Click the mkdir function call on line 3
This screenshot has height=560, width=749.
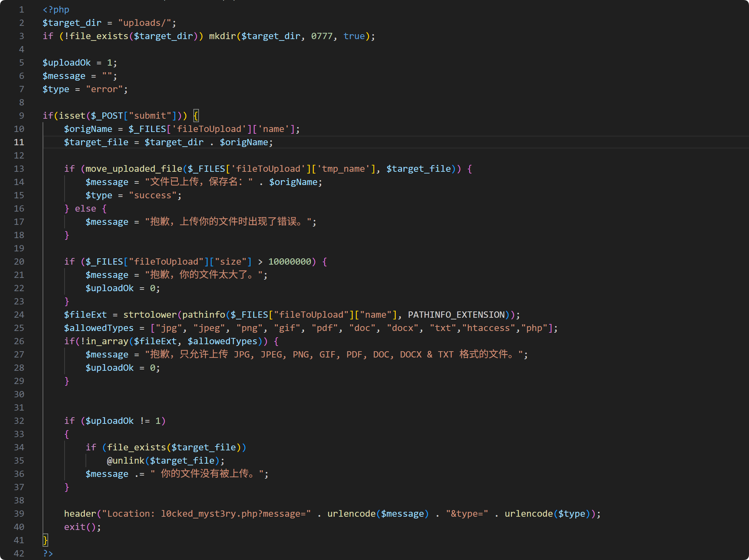[x=222, y=36]
